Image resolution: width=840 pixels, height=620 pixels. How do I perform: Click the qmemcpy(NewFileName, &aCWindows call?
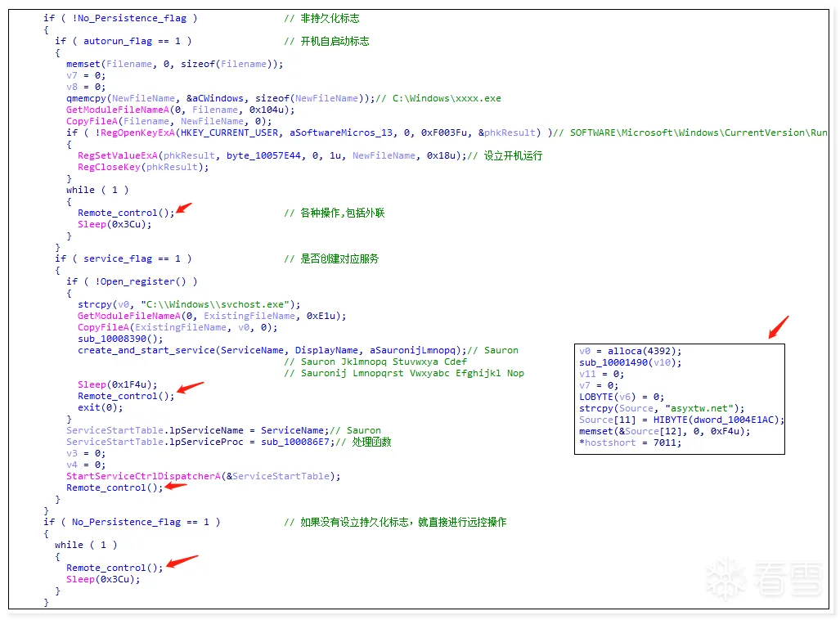(x=220, y=99)
